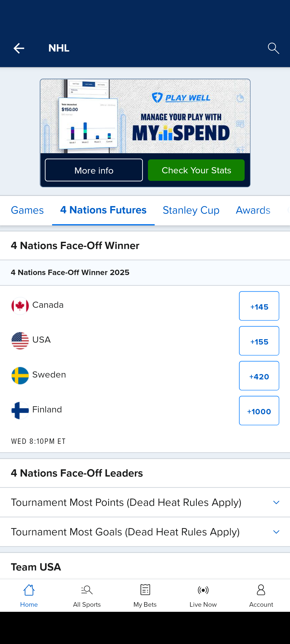
Task: Expand Tournament Most Goals market
Action: coord(145,532)
